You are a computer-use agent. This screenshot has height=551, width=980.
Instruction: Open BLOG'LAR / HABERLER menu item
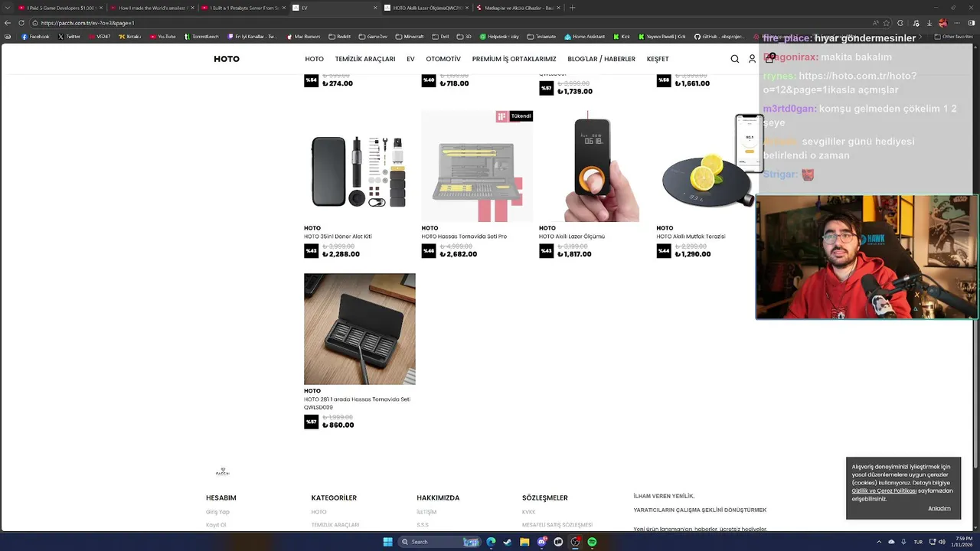[x=601, y=59]
